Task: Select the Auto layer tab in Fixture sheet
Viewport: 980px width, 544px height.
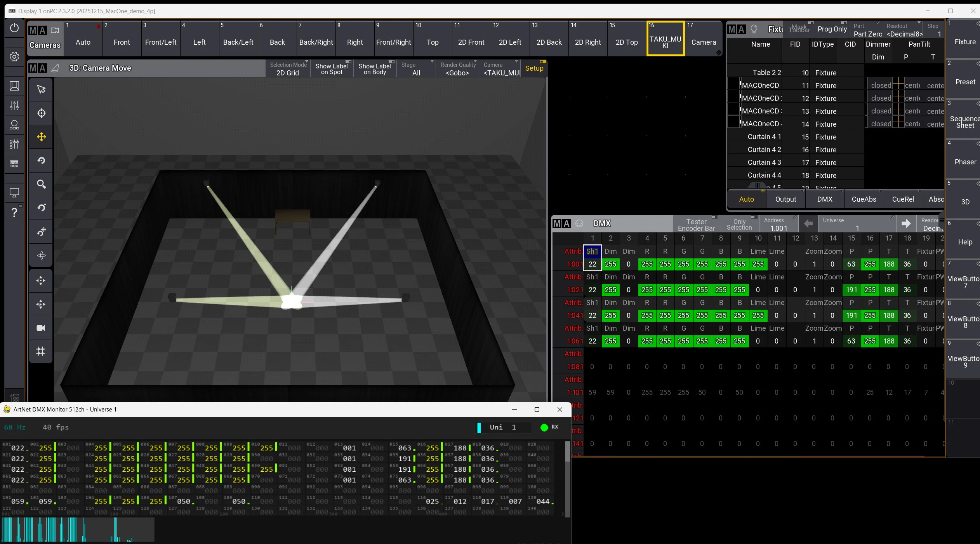Action: 746,199
